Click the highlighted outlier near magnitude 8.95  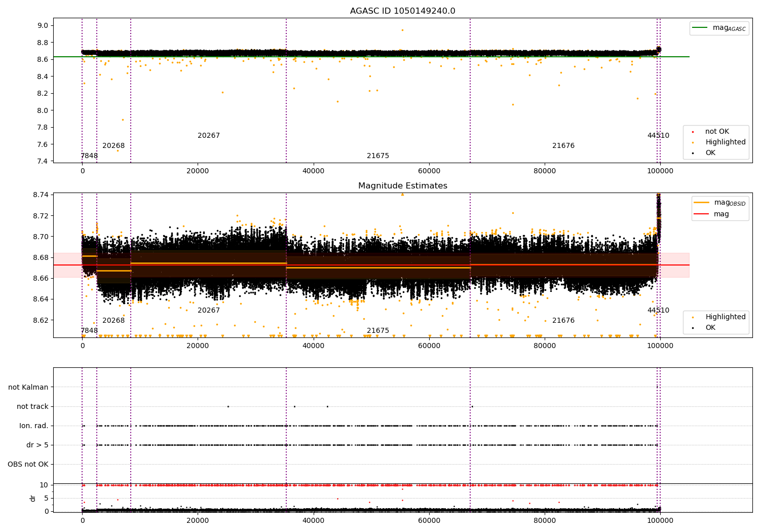[x=402, y=30]
